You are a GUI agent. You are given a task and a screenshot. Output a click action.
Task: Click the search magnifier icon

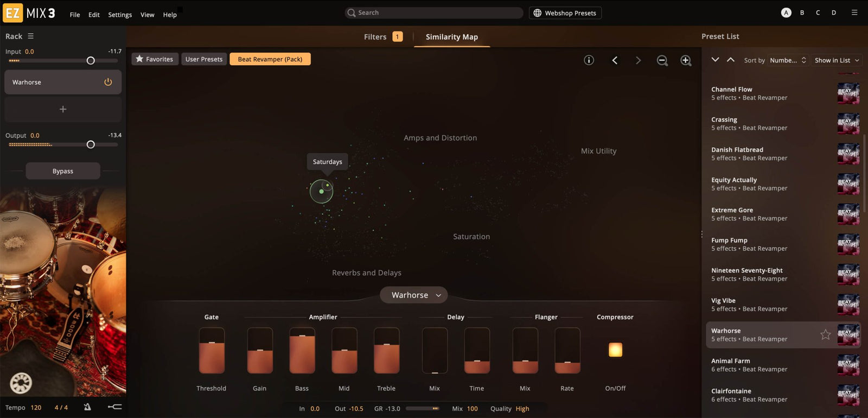pos(352,12)
